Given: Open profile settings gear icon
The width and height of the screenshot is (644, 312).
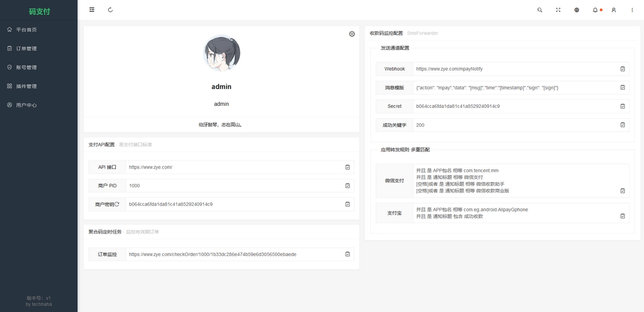Looking at the screenshot, I should click(352, 34).
